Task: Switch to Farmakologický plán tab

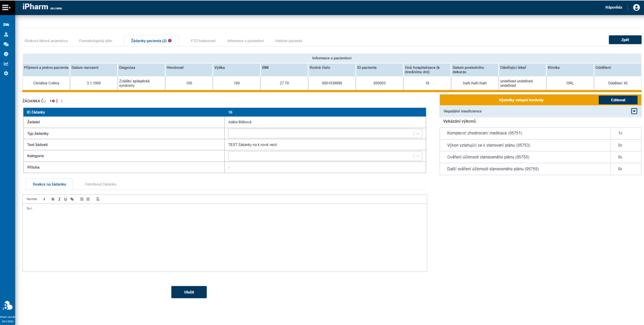Action: click(96, 41)
